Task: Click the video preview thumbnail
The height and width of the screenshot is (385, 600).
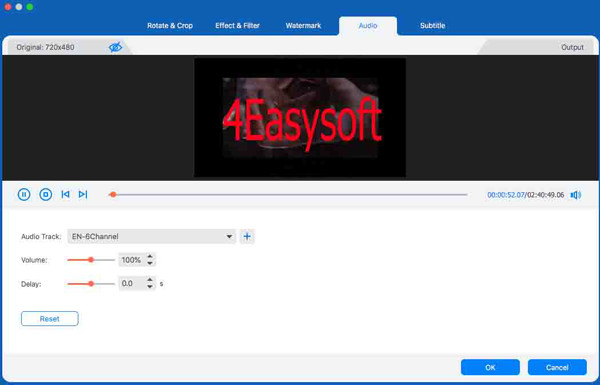Action: pyautogui.click(x=300, y=117)
